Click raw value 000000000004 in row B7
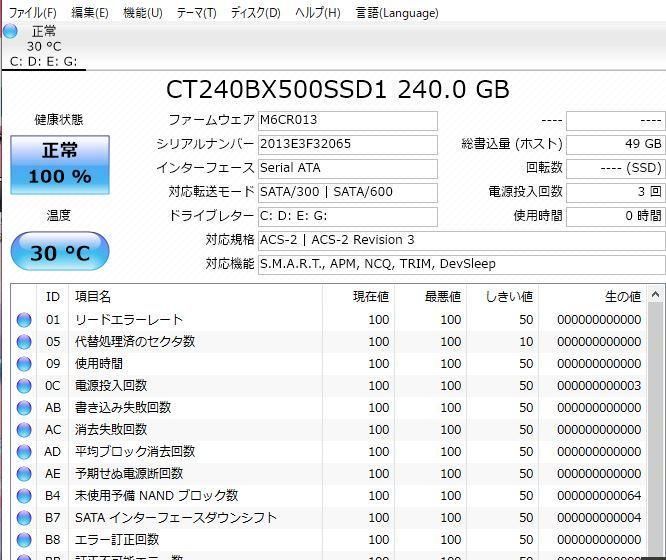This screenshot has width=666, height=560. (x=599, y=518)
